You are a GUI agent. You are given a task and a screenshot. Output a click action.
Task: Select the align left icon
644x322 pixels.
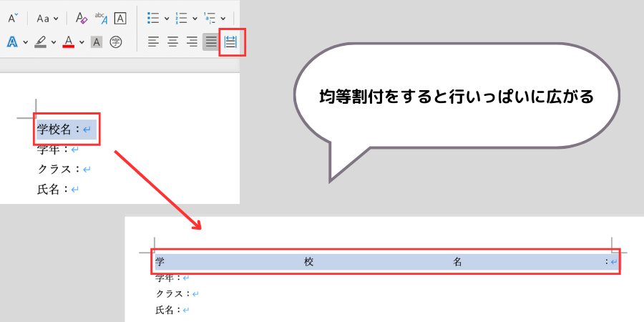[153, 42]
